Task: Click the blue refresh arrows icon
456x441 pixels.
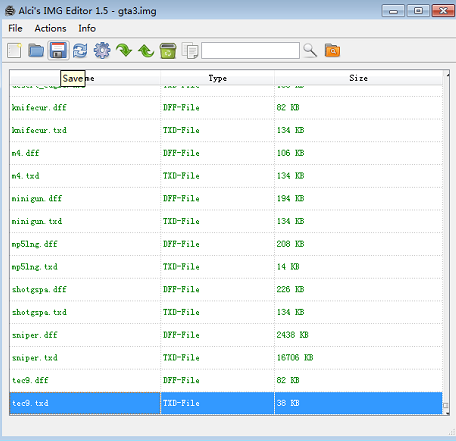Action: 80,51
